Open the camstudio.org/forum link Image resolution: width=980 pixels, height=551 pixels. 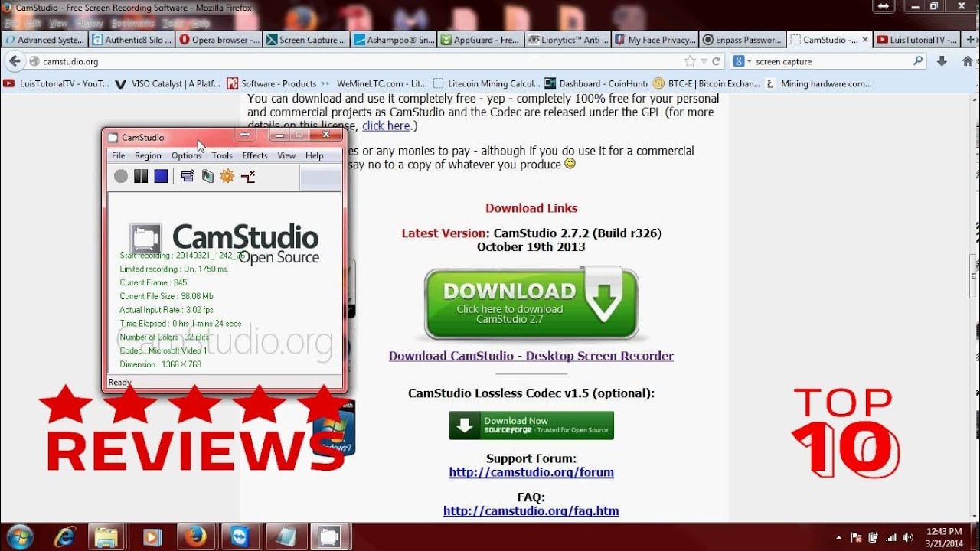click(x=531, y=472)
